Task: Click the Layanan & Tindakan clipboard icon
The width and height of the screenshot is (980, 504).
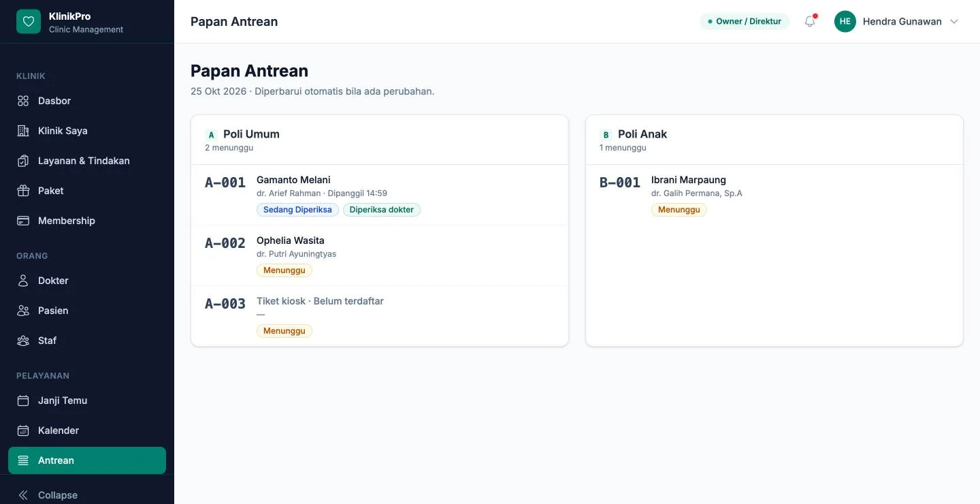Action: [23, 161]
